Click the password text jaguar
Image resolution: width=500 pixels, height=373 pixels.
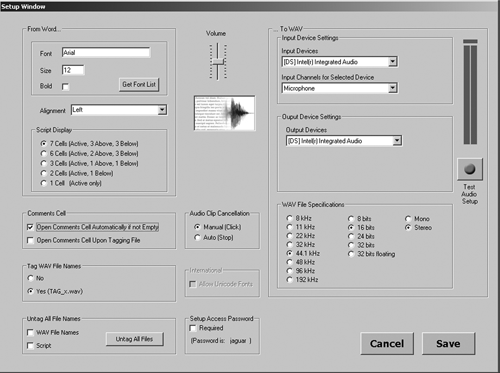coord(238,341)
